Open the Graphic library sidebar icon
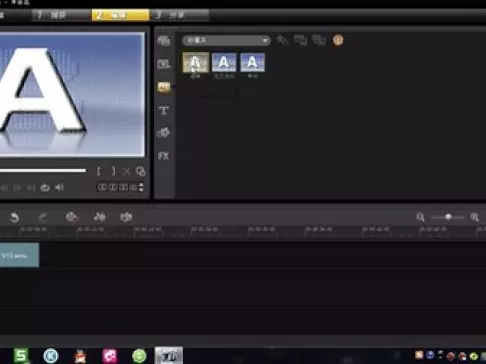The image size is (486, 364). tap(163, 133)
